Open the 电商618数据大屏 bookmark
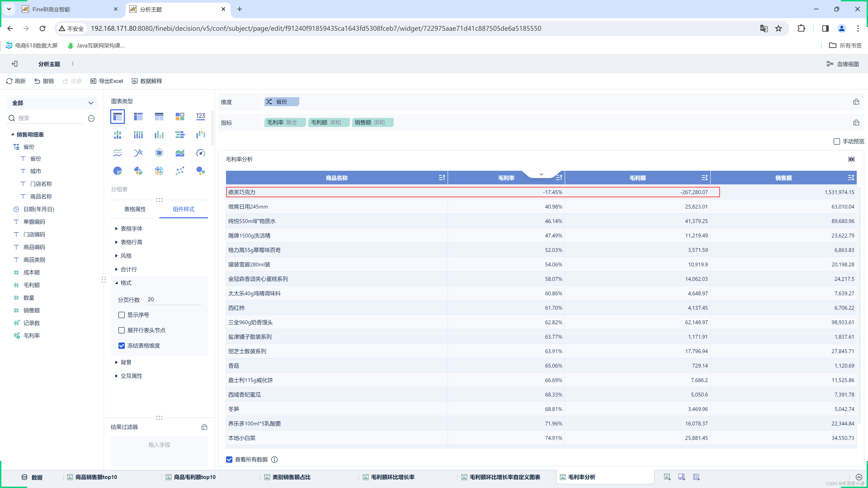This screenshot has width=868, height=488. coord(32,45)
